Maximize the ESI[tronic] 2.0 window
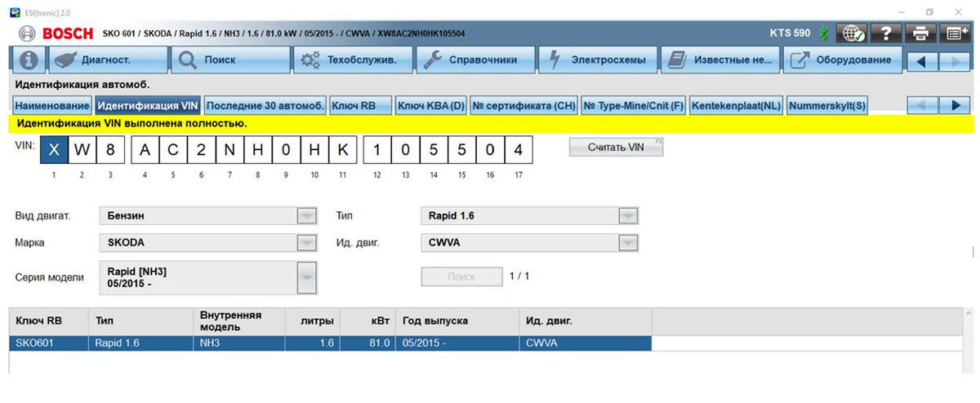Screen dimensions: 980x403 coord(929,11)
